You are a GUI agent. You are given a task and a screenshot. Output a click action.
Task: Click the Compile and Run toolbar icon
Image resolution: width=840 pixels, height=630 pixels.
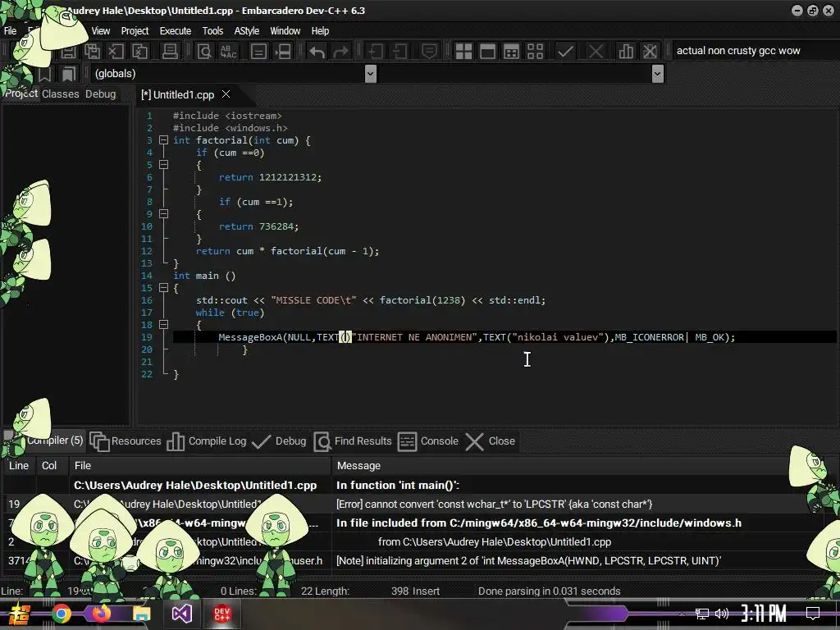pyautogui.click(x=512, y=52)
